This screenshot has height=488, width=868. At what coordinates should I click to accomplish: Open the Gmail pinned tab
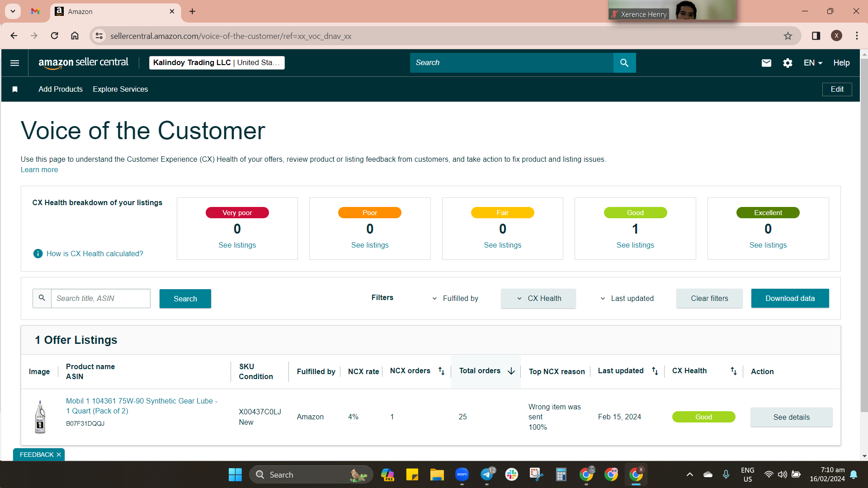35,12
